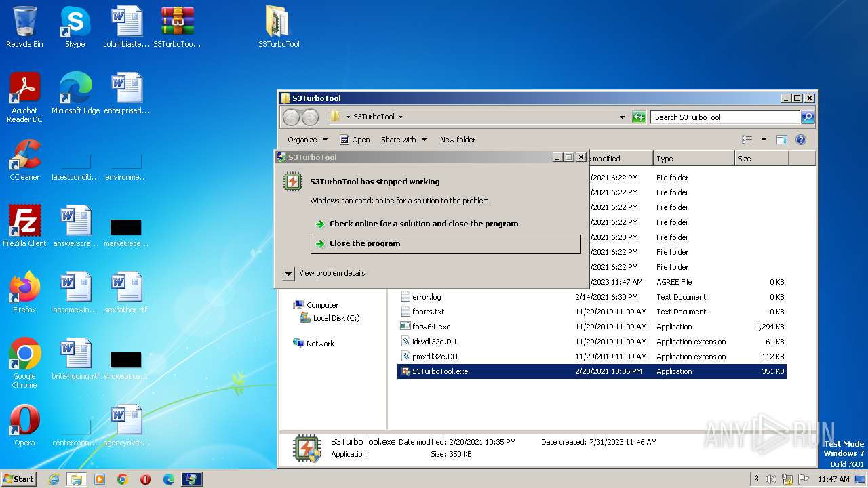
Task: Click Open in the Explorer toolbar
Action: pyautogui.click(x=355, y=140)
